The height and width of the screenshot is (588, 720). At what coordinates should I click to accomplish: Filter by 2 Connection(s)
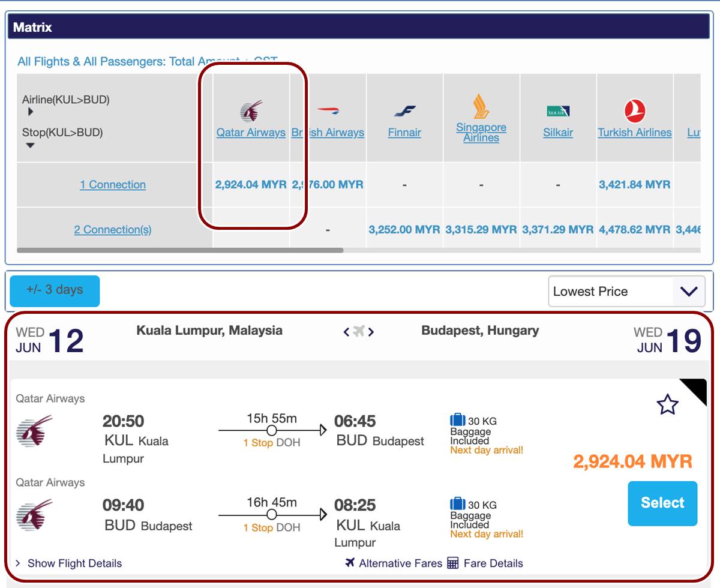tap(113, 230)
